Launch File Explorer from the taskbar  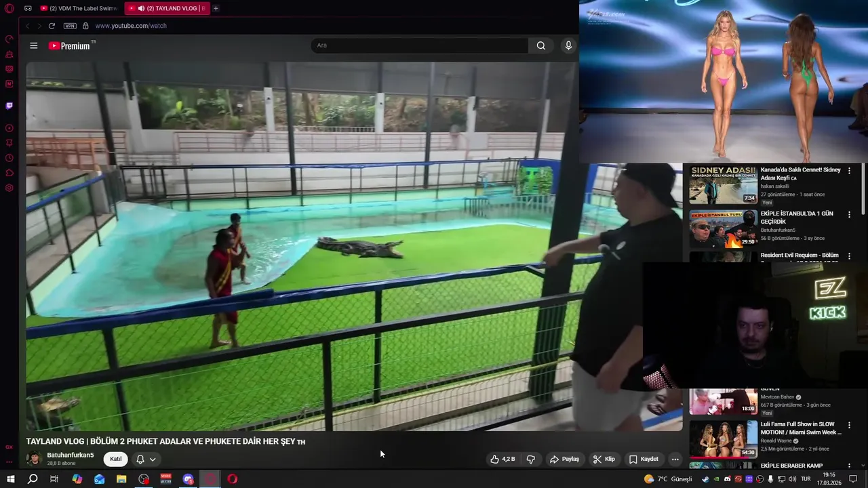pyautogui.click(x=121, y=479)
